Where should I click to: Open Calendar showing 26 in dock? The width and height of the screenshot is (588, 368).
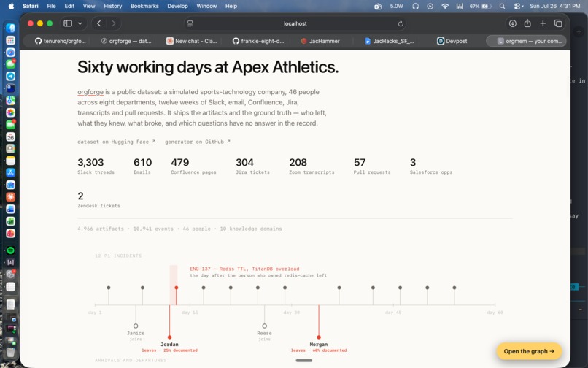click(x=10, y=137)
